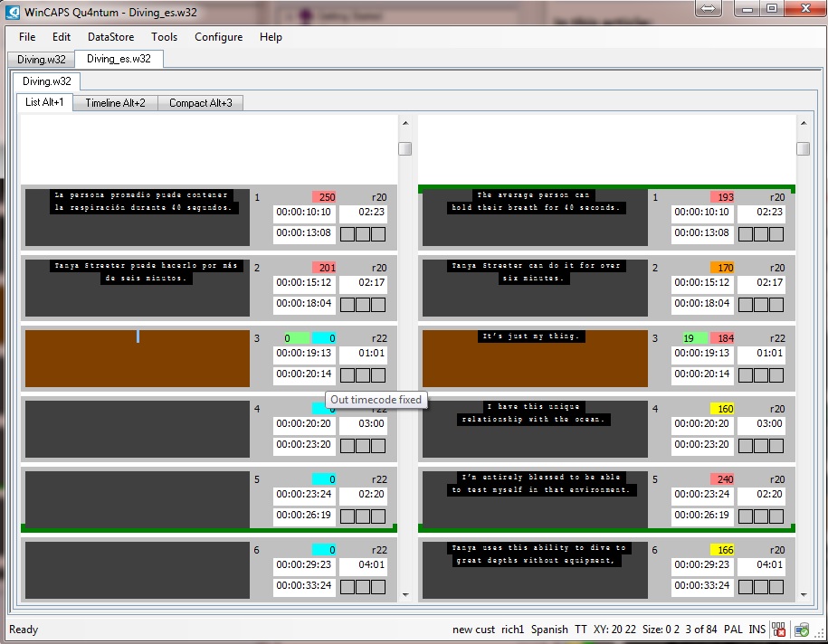Open the Edit menu
This screenshot has height=644, width=828.
[x=62, y=37]
